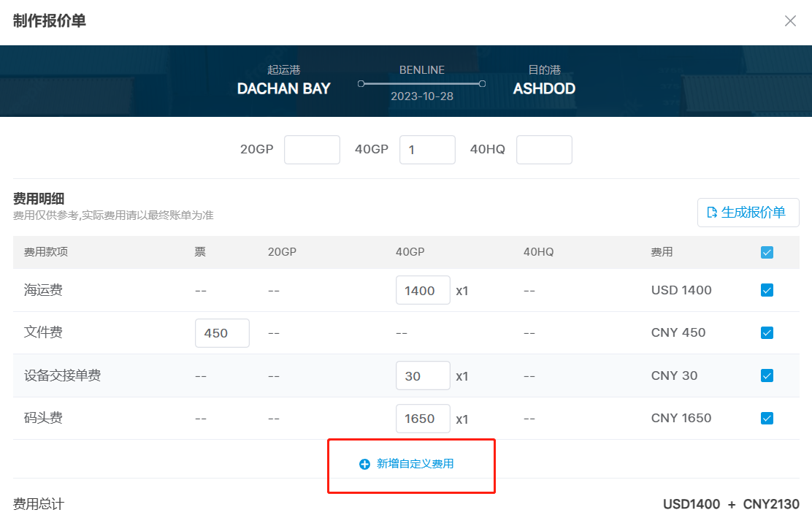
Task: Edit the 码头费 40GP price field
Action: point(423,419)
